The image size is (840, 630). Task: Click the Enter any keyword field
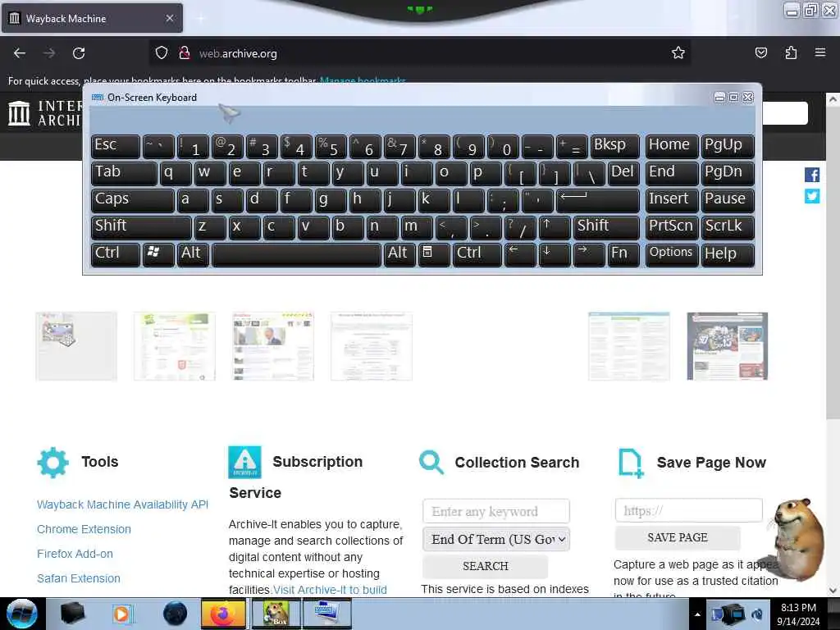[496, 512]
